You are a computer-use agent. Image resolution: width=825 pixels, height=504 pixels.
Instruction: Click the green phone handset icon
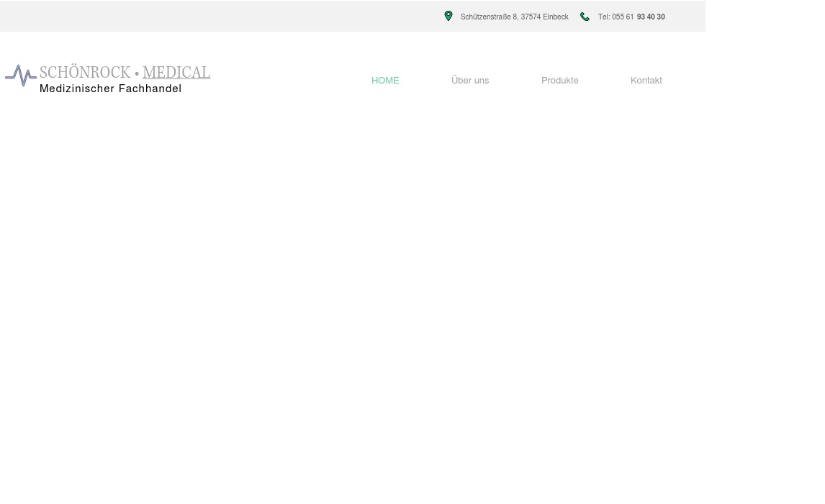tap(585, 17)
